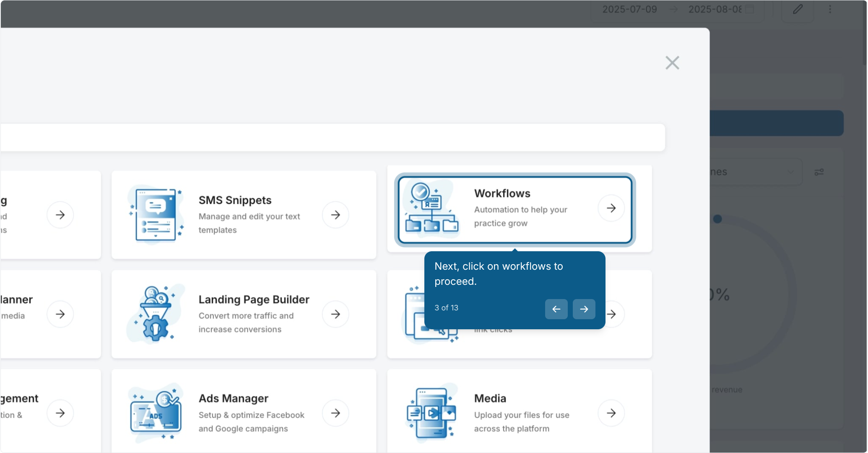Viewport: 868px width, 453px height.
Task: Open Media card arrow button
Action: point(611,413)
